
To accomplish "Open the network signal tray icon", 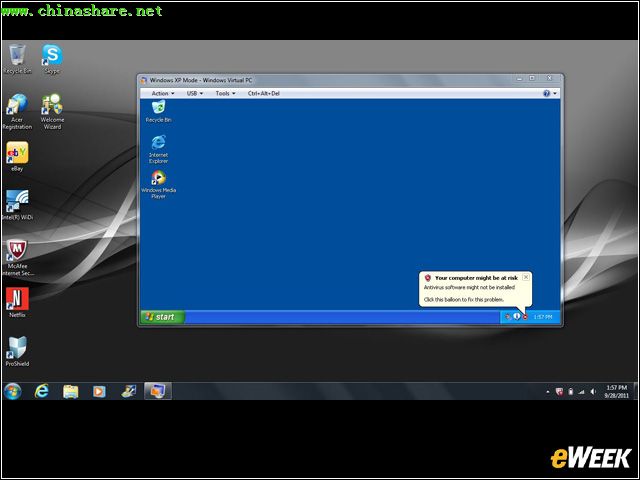I will click(x=582, y=392).
